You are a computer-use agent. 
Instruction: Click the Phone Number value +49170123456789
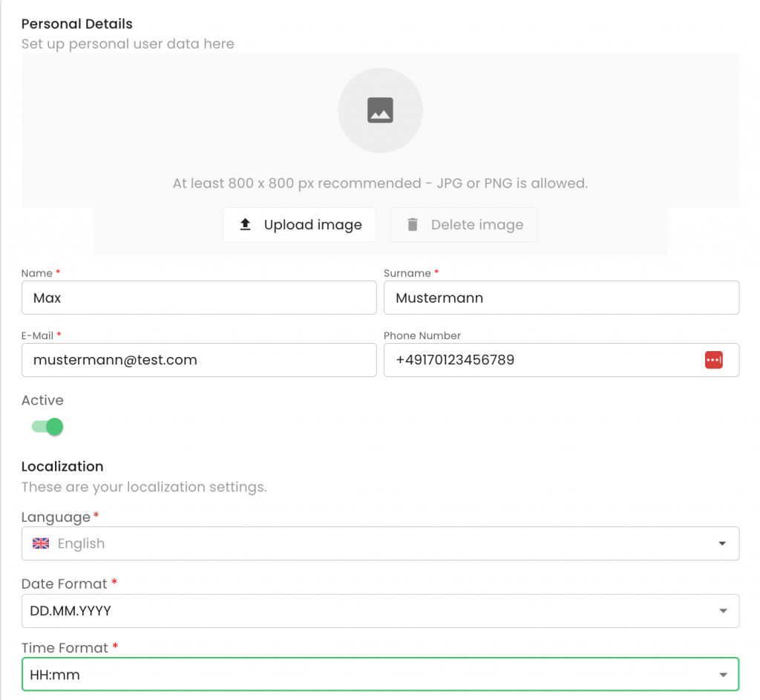[455, 360]
